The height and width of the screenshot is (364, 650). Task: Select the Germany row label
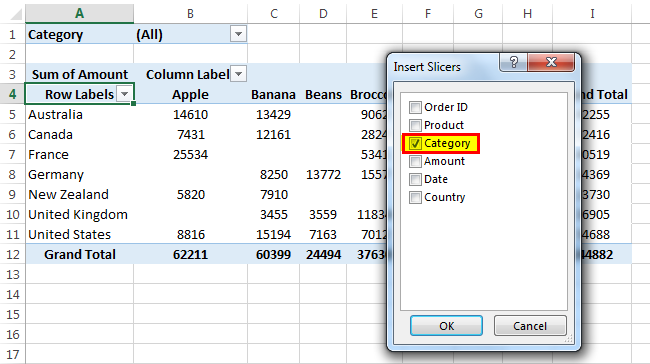pyautogui.click(x=80, y=175)
